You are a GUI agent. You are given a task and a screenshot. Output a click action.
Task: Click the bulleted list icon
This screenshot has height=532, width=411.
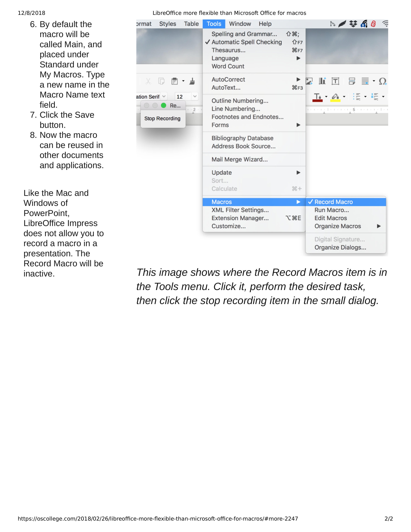(x=357, y=97)
